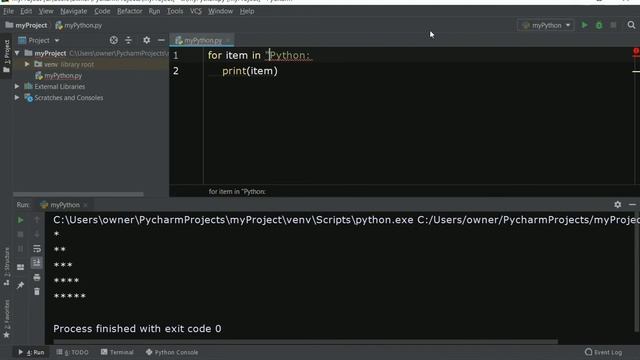
Task: Click 'for item in "Python:' editor breadcrumb
Action: tap(237, 192)
